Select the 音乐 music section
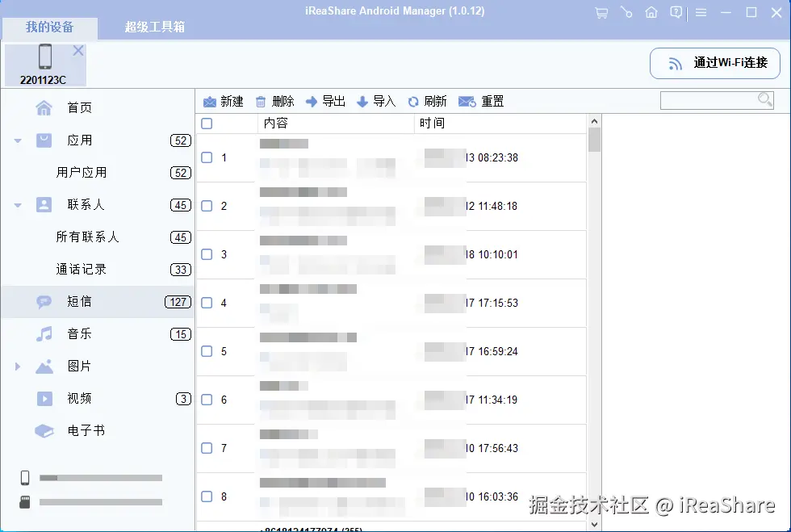Image resolution: width=791 pixels, height=532 pixels. 80,333
